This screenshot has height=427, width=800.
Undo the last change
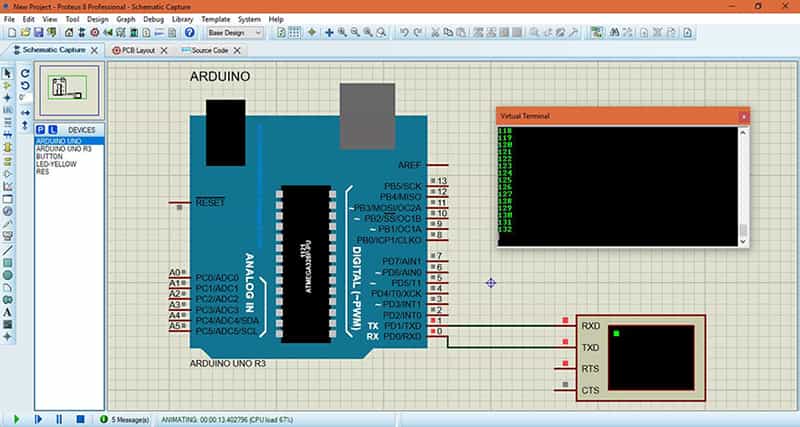[x=404, y=33]
